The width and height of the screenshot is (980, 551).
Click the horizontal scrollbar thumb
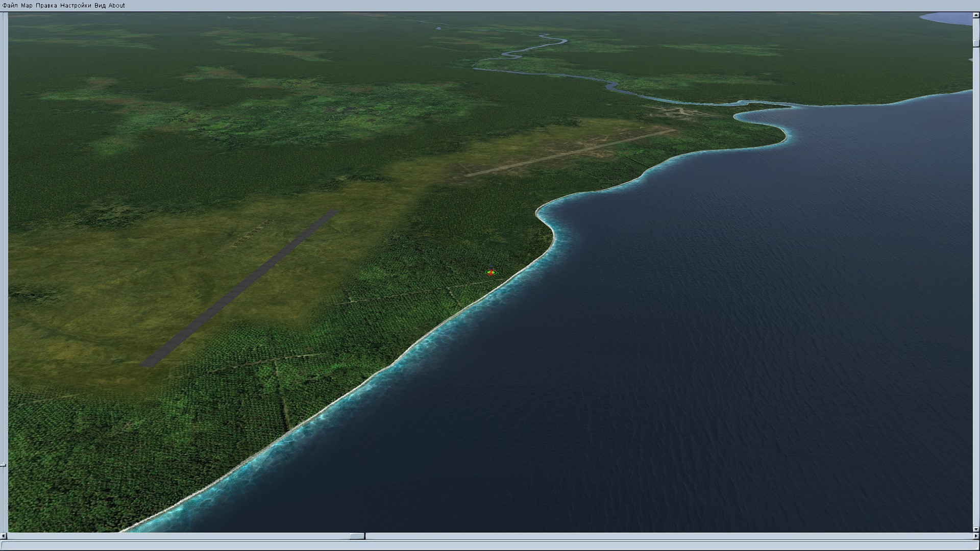(x=357, y=536)
